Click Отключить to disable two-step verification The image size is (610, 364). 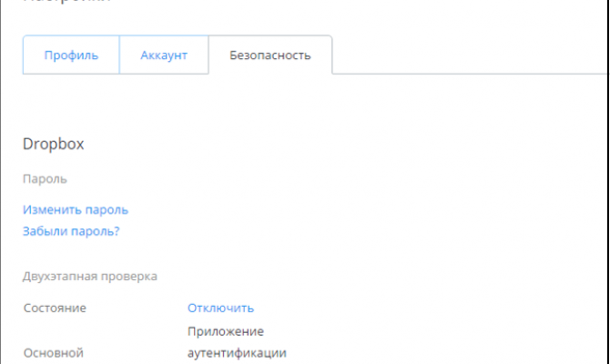pos(220,308)
